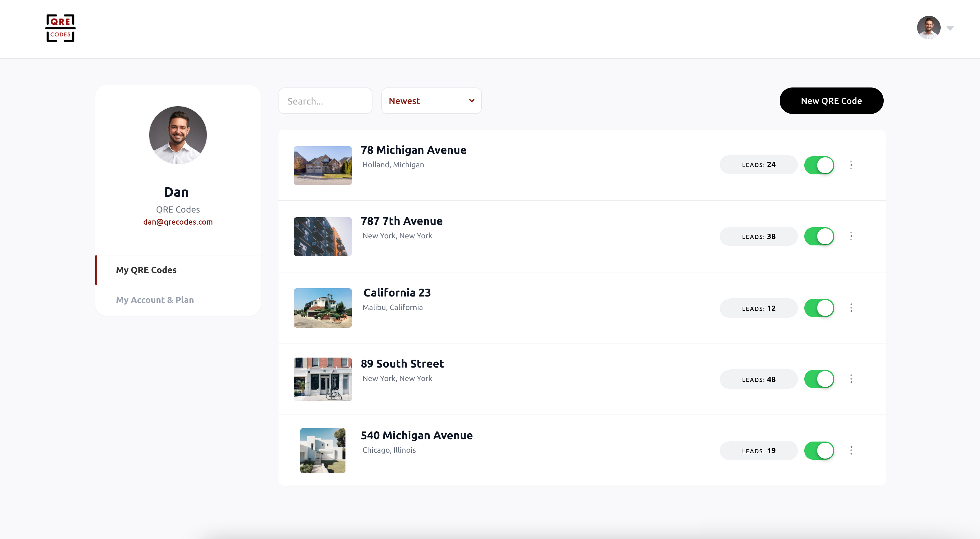The height and width of the screenshot is (539, 980).
Task: Toggle off the 540 Michigan Avenue switch
Action: 819,450
